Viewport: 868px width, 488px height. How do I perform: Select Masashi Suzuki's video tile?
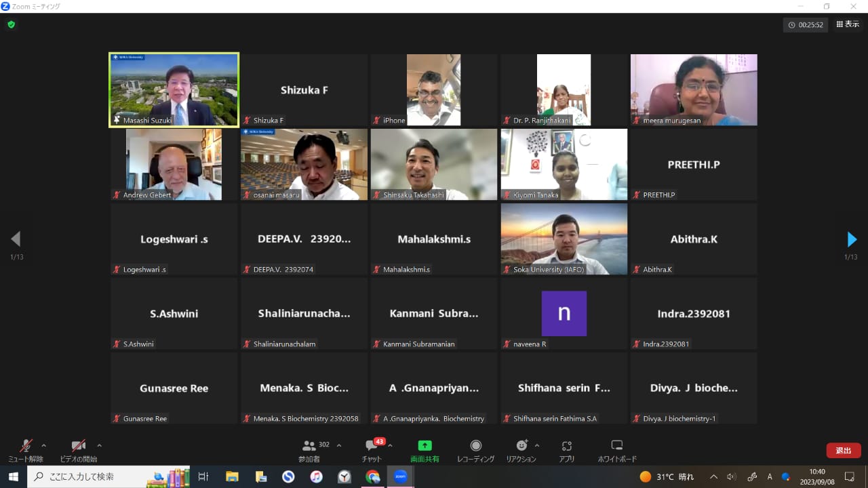click(x=174, y=89)
